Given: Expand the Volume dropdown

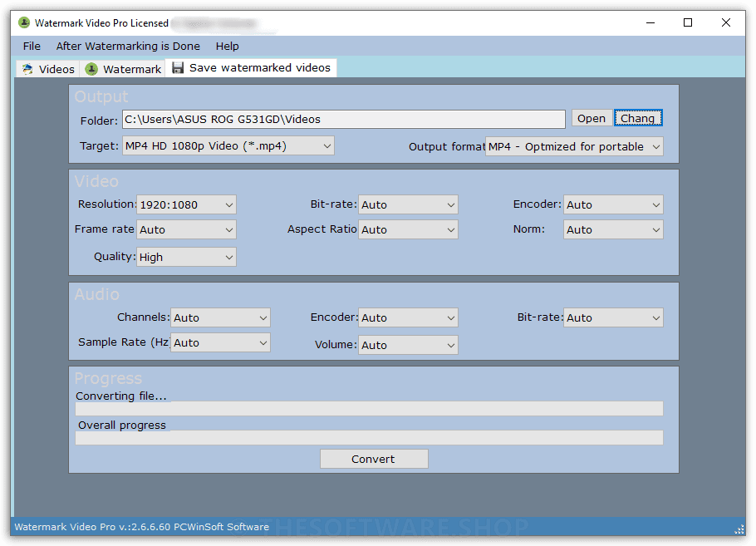Looking at the screenshot, I should point(408,345).
